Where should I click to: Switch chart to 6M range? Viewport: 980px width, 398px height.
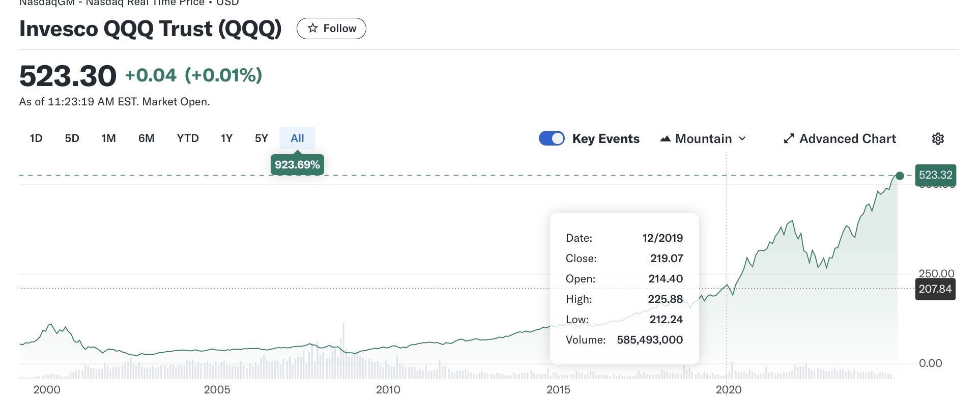click(147, 138)
